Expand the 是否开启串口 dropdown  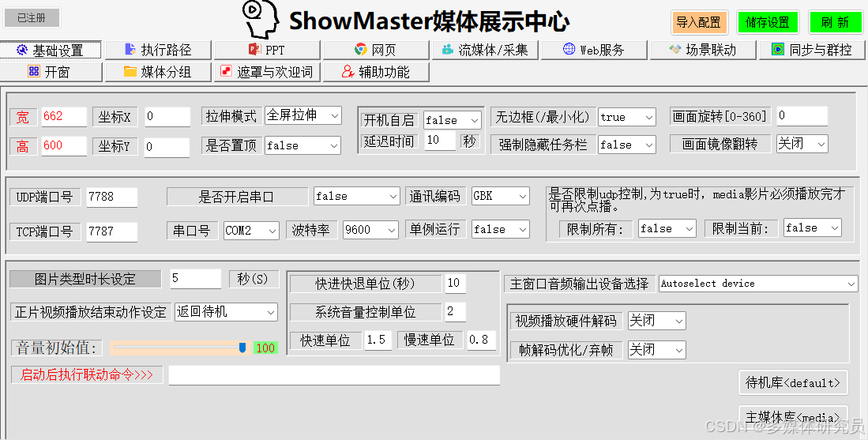pos(356,197)
